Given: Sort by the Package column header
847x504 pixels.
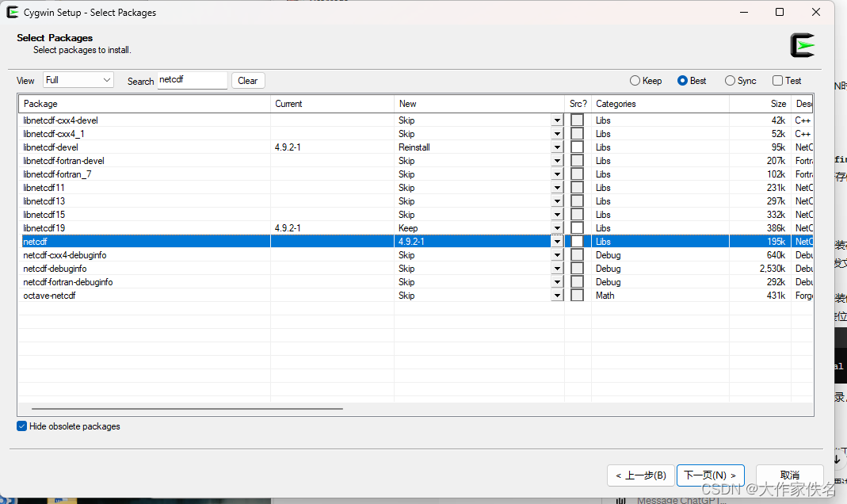Looking at the screenshot, I should 144,104.
